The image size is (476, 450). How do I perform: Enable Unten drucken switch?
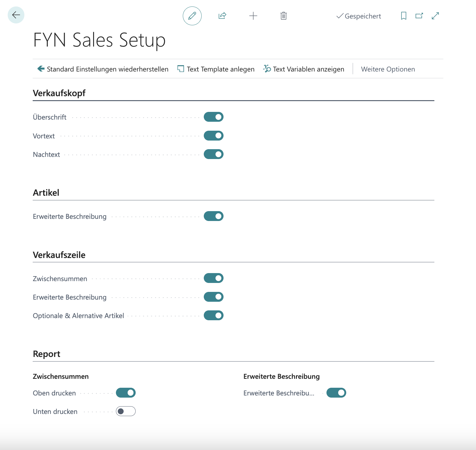point(126,411)
